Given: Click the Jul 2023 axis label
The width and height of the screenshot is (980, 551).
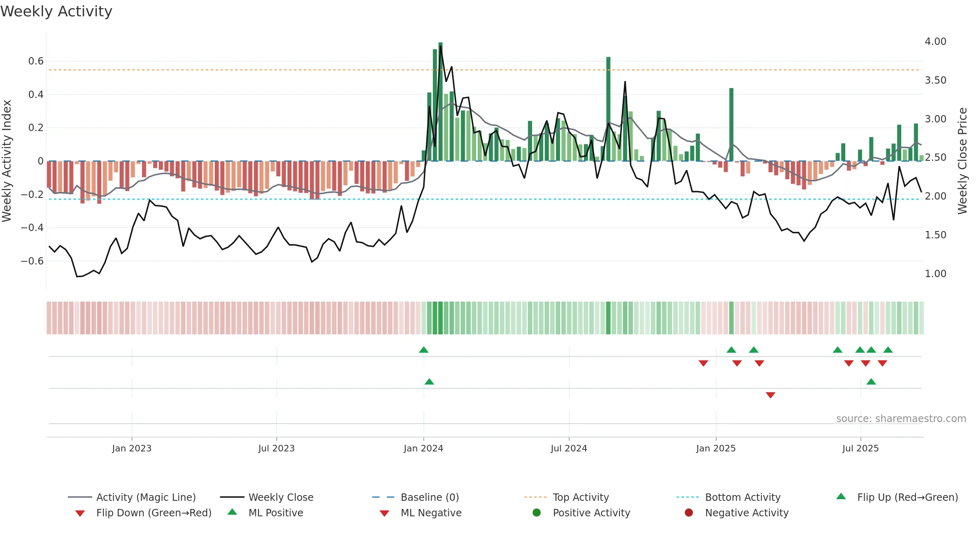Looking at the screenshot, I should (276, 449).
